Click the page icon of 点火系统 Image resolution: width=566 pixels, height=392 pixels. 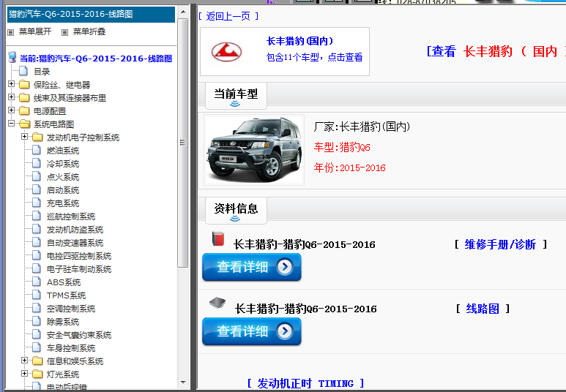[x=37, y=176]
